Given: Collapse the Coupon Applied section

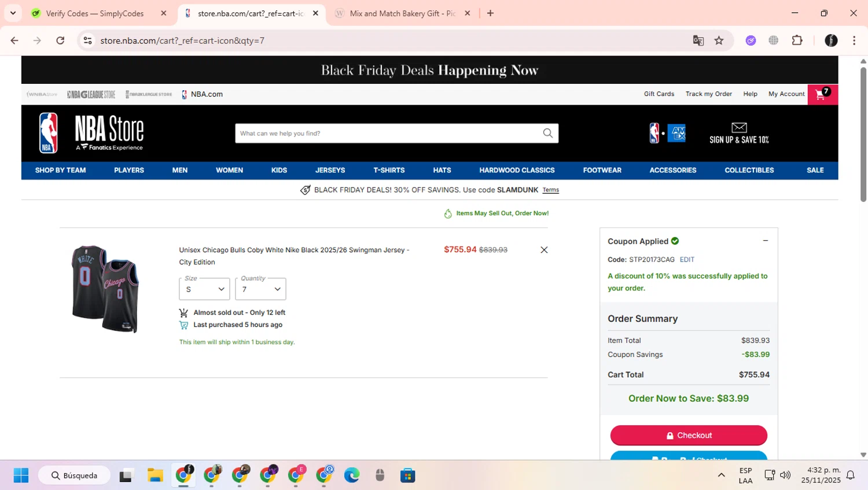Looking at the screenshot, I should pyautogui.click(x=765, y=241).
